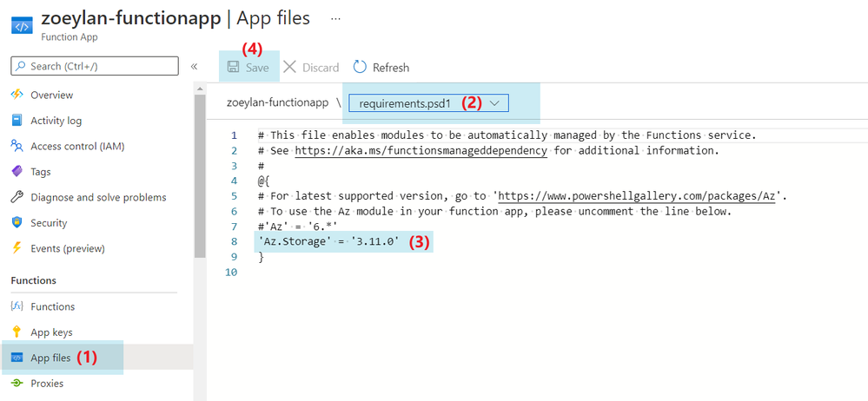The image size is (868, 401).
Task: Click the Save floppy disk icon
Action: pyautogui.click(x=234, y=68)
